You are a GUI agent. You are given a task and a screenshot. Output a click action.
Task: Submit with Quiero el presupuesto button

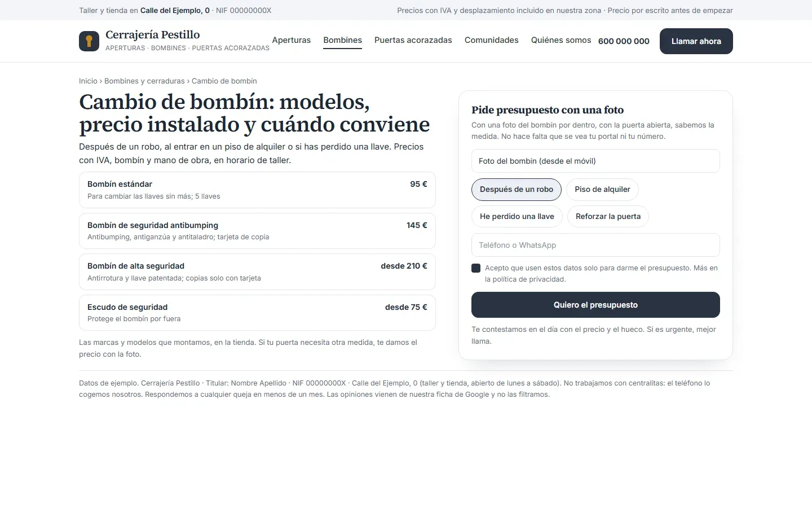point(595,305)
